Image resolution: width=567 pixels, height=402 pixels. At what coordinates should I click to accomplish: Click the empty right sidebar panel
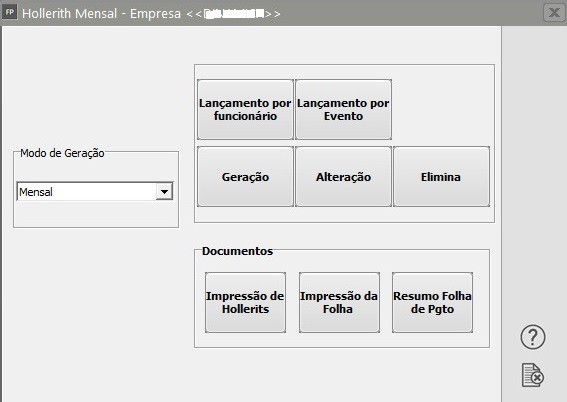pos(534,174)
